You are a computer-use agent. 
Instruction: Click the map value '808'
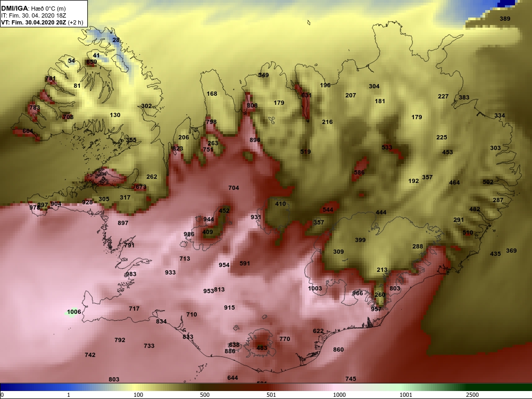(x=252, y=105)
